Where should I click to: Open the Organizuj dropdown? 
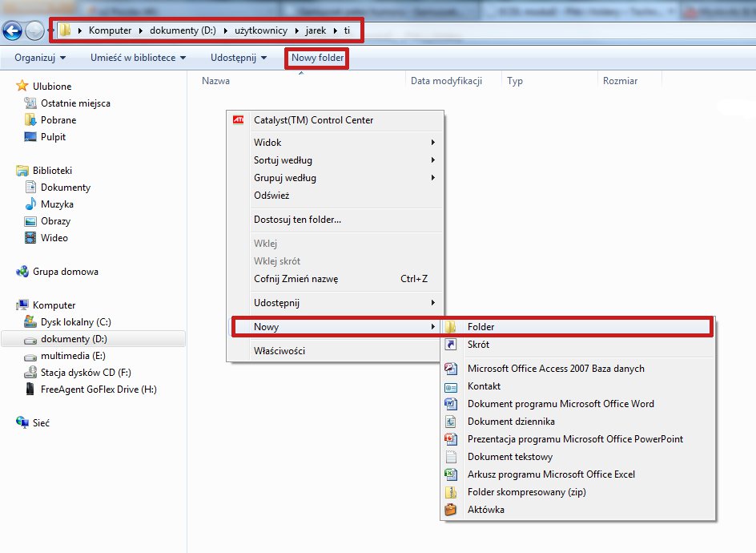40,58
